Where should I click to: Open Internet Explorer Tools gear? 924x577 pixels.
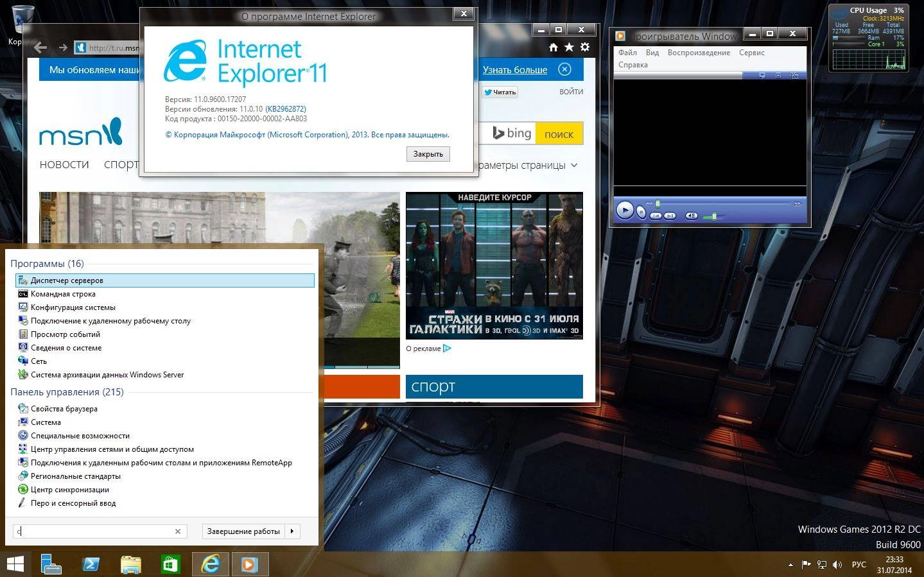[x=585, y=47]
